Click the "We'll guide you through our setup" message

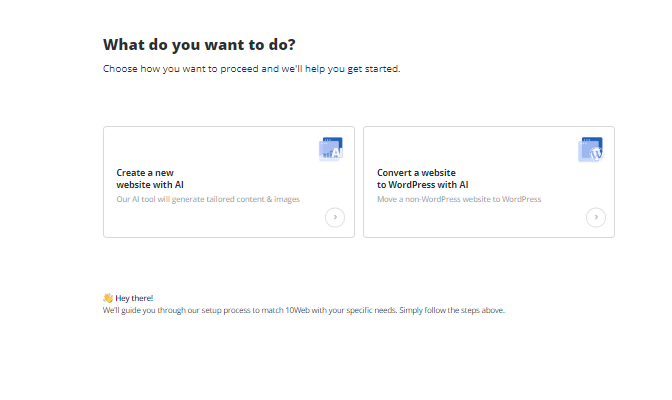pyautogui.click(x=304, y=310)
